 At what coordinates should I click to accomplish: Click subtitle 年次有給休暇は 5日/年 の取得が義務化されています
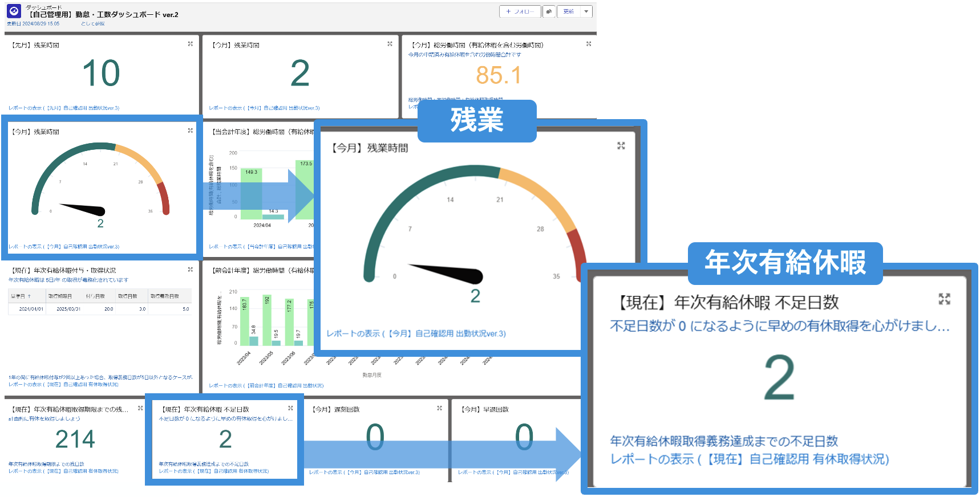pos(68,280)
